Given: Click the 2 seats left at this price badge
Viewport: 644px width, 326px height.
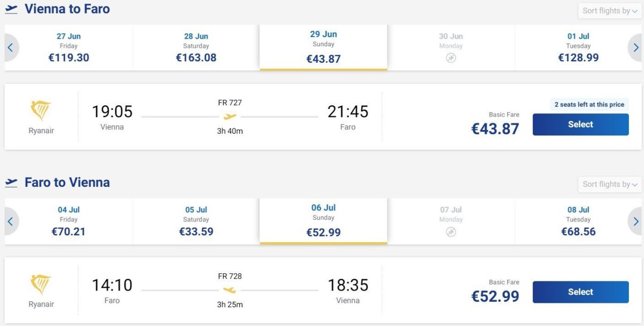Looking at the screenshot, I should [589, 105].
